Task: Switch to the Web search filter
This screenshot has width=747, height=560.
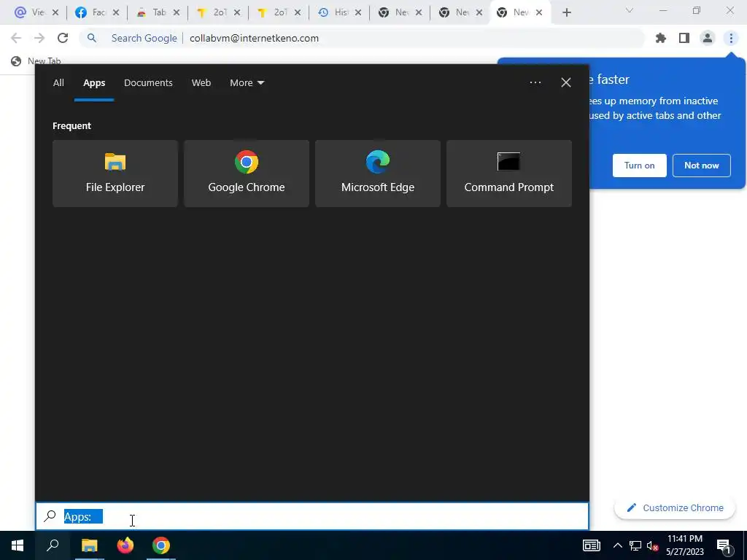Action: point(201,83)
